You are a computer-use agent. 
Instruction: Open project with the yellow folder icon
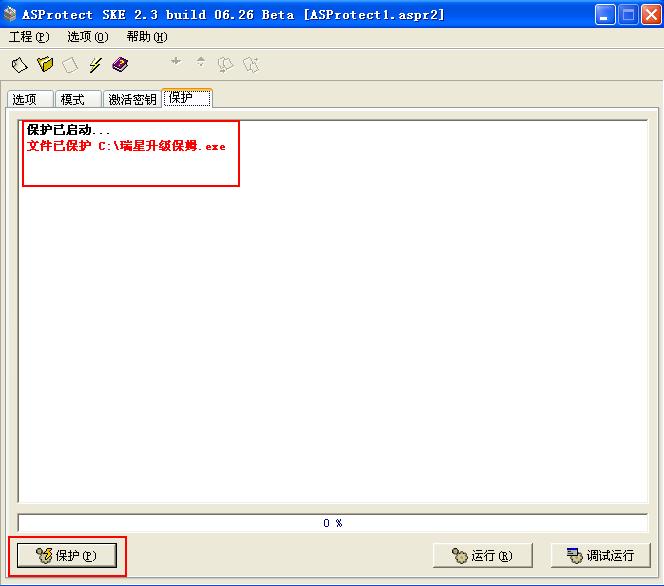pyautogui.click(x=45, y=64)
